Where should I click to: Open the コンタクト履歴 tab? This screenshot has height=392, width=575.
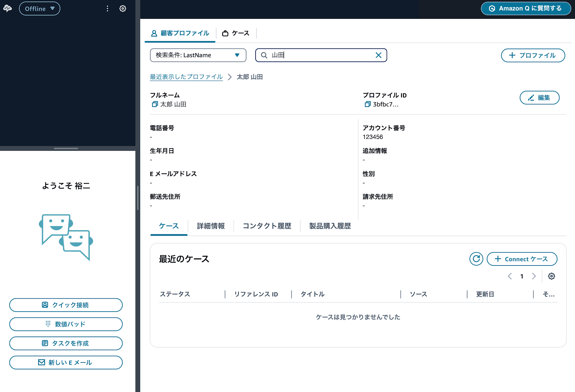(x=267, y=226)
